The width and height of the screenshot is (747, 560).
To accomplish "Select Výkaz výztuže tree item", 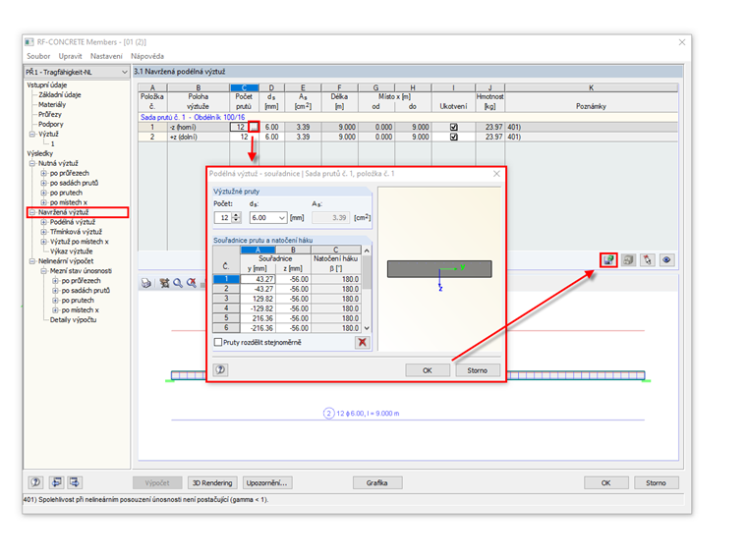I will (71, 252).
